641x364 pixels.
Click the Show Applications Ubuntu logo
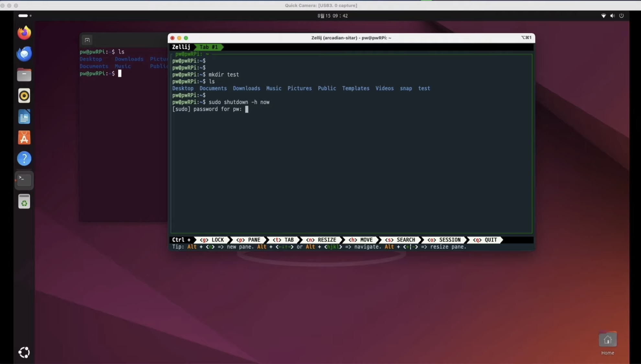coord(24,352)
